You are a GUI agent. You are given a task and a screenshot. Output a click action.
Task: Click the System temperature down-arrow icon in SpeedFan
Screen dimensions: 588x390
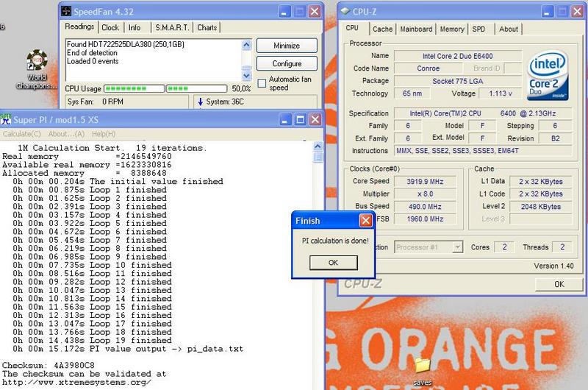(200, 102)
